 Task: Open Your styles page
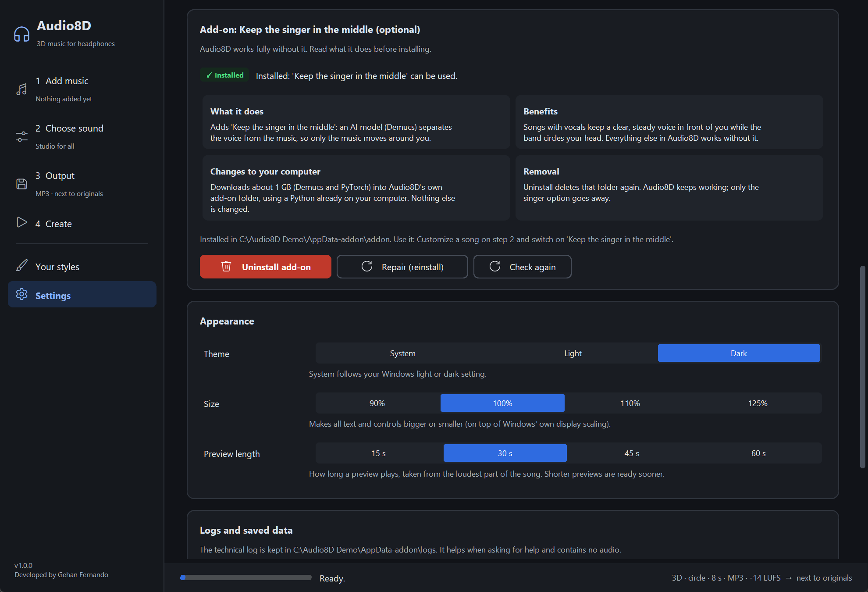82,266
